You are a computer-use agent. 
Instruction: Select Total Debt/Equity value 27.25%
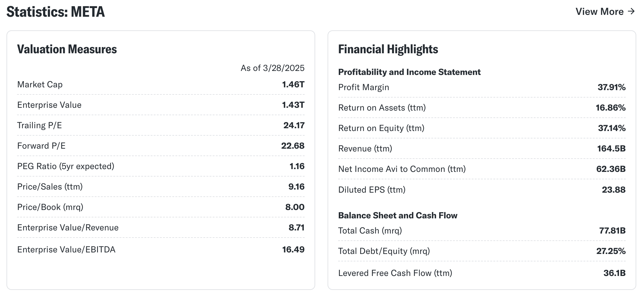tap(611, 251)
